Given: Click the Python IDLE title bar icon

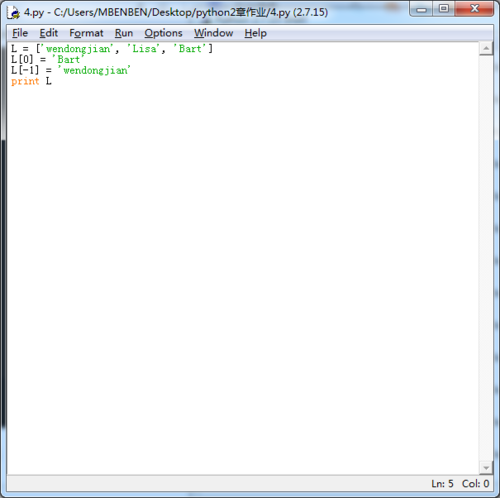Looking at the screenshot, I should 14,13.
